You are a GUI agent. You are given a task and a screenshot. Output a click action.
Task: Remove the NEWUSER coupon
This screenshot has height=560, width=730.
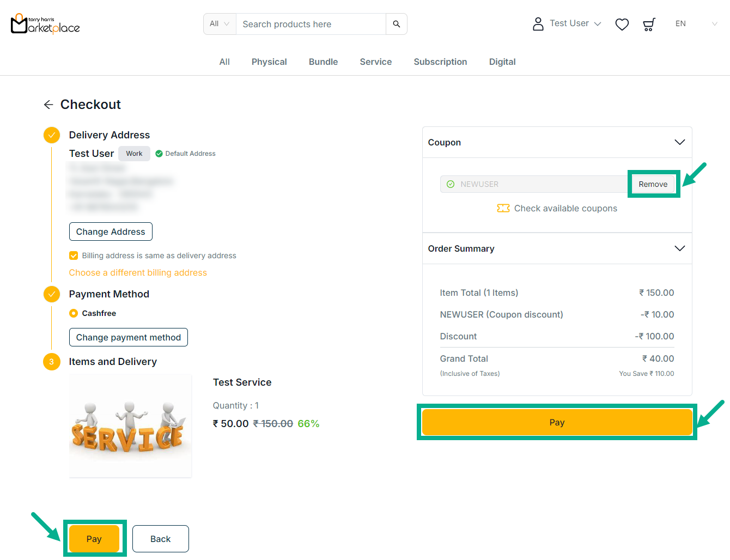coord(653,184)
